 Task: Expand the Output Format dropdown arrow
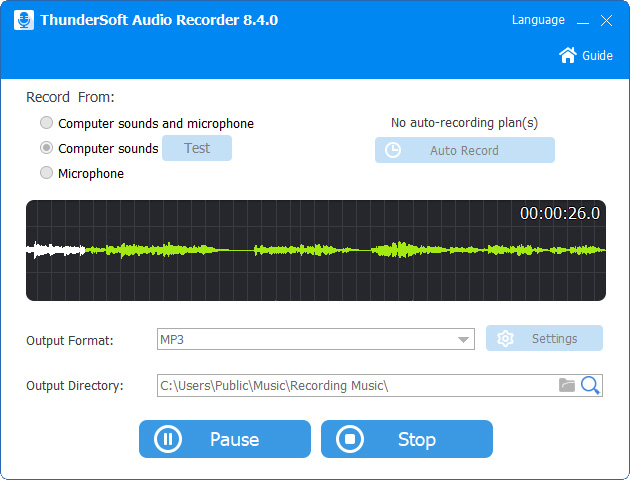click(x=463, y=340)
